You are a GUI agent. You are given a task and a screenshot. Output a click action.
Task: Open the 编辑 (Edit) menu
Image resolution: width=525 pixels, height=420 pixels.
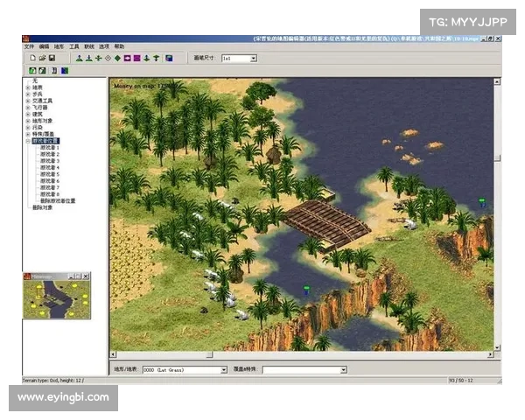(x=44, y=46)
